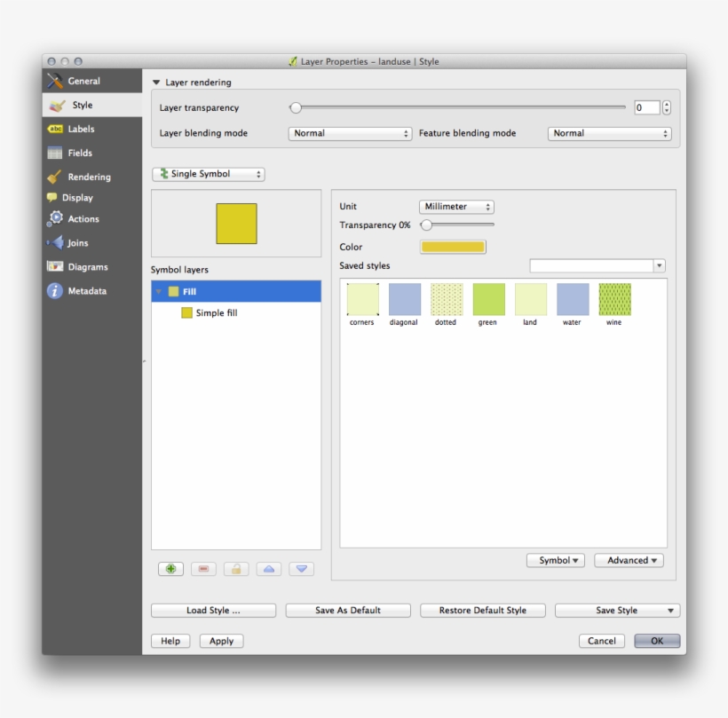Open the symbol Color picker
The image size is (728, 718).
click(x=455, y=247)
